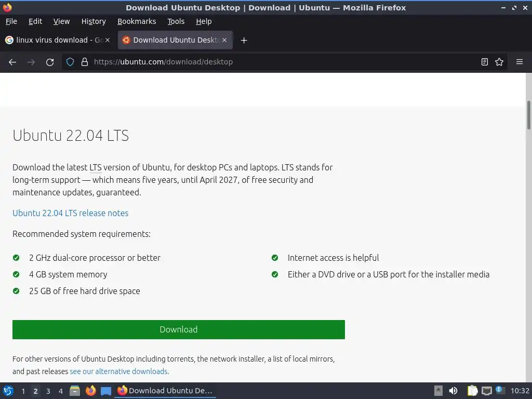532x399 pixels.
Task: Open removable media eject tray icon
Action: 438,391
